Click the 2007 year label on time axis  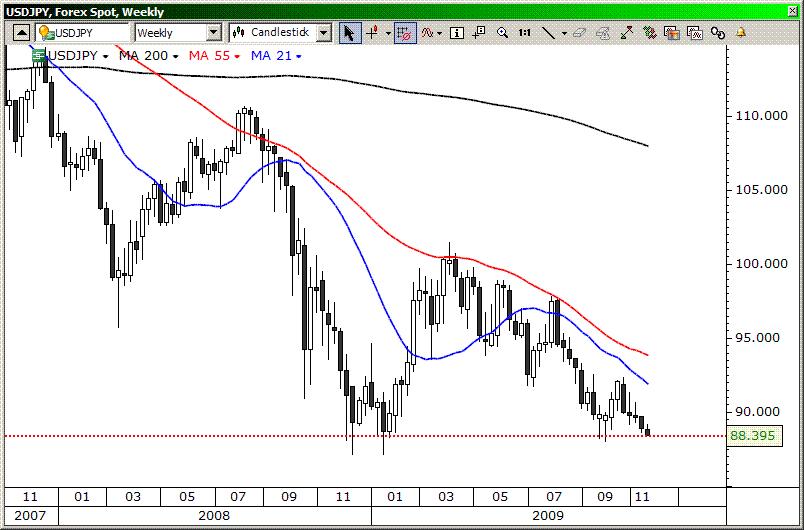click(x=30, y=516)
